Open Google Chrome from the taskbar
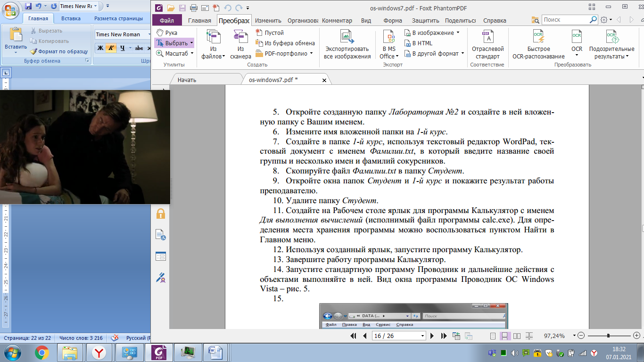The width and height of the screenshot is (644, 362). click(41, 352)
